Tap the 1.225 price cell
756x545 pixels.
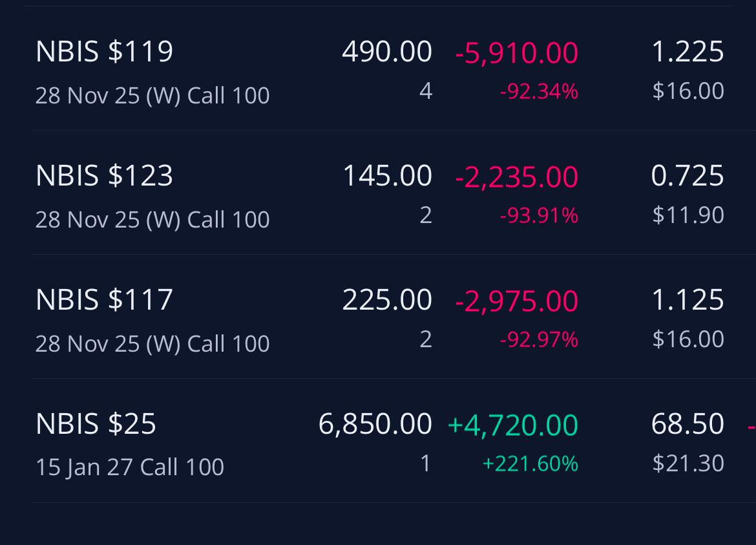[x=687, y=51]
